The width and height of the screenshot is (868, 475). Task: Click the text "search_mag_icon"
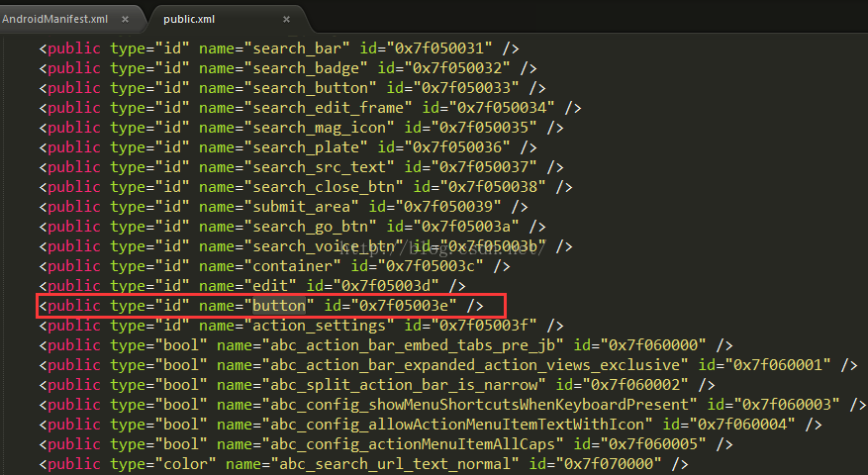pos(320,128)
